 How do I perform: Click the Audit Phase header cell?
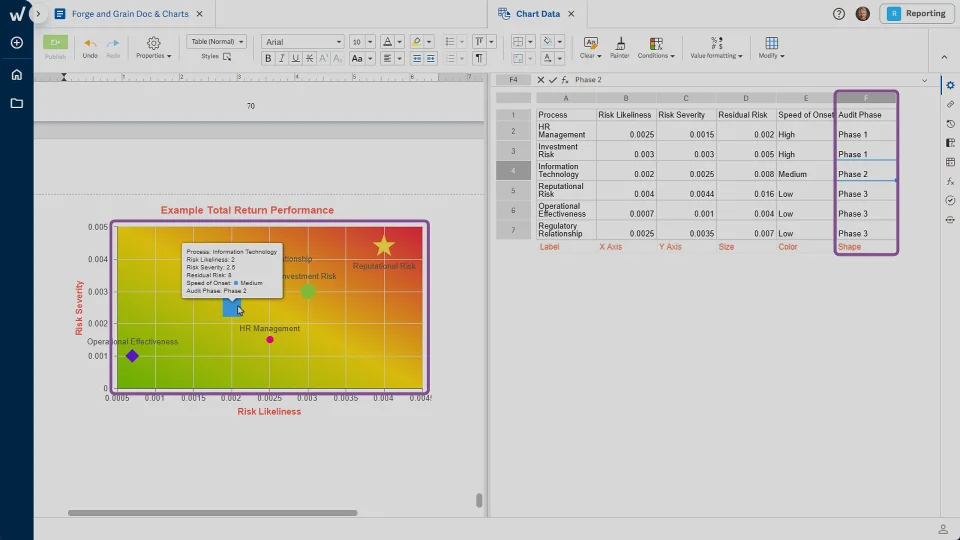click(866, 114)
